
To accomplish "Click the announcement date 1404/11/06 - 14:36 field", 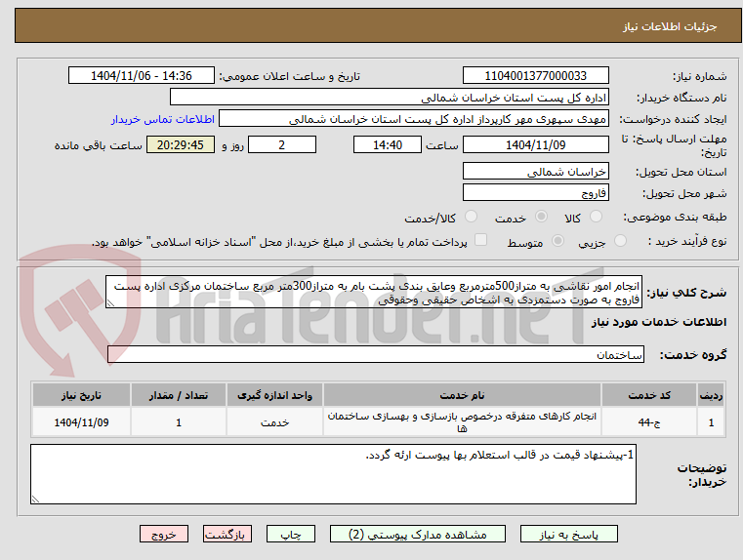I will tap(142, 76).
